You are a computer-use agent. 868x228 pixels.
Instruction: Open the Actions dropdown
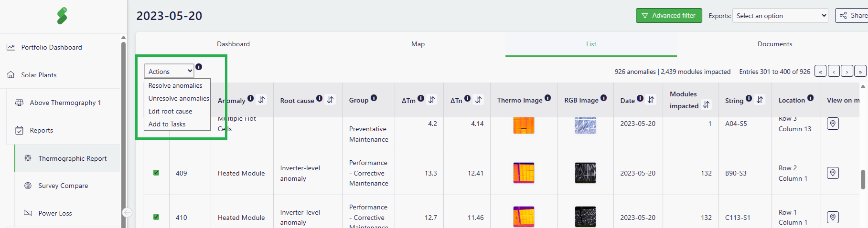(x=169, y=71)
